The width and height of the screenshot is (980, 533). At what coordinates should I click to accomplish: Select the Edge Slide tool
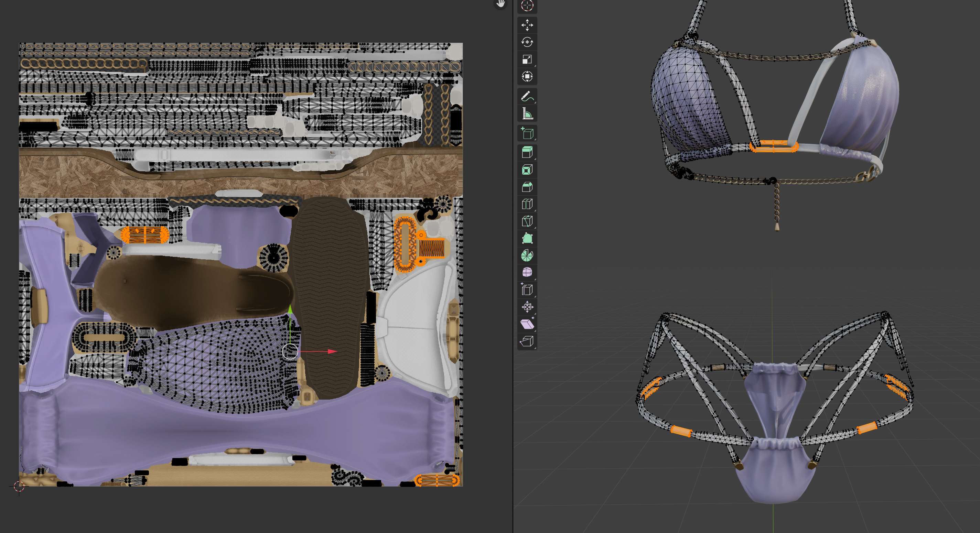coord(527,290)
